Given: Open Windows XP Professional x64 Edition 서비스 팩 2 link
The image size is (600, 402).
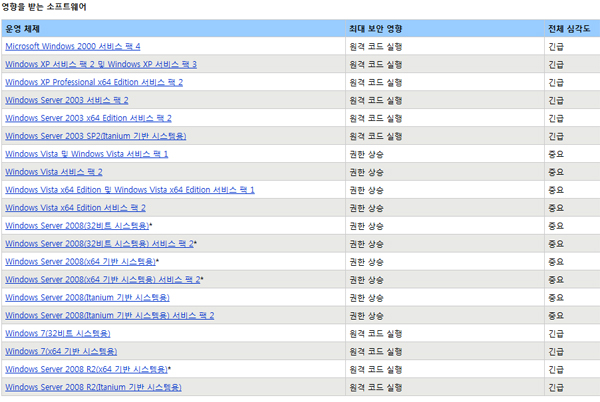Looking at the screenshot, I should (94, 82).
